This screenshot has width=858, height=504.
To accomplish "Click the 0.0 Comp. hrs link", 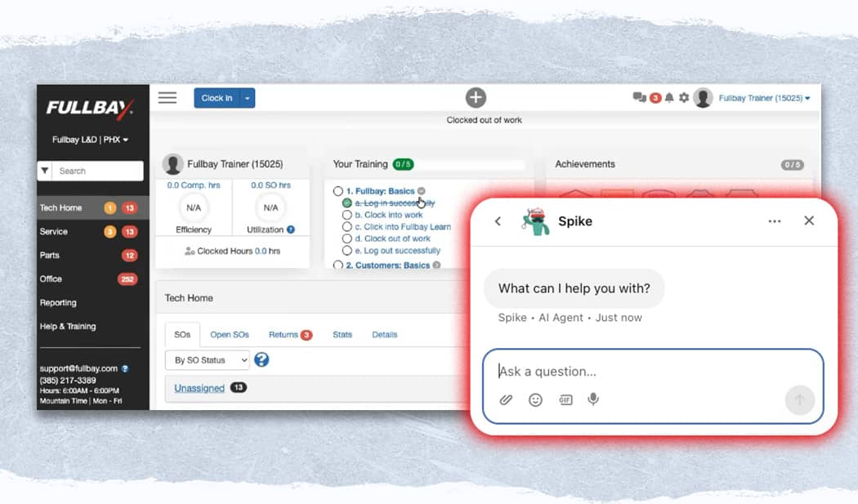I will [194, 185].
